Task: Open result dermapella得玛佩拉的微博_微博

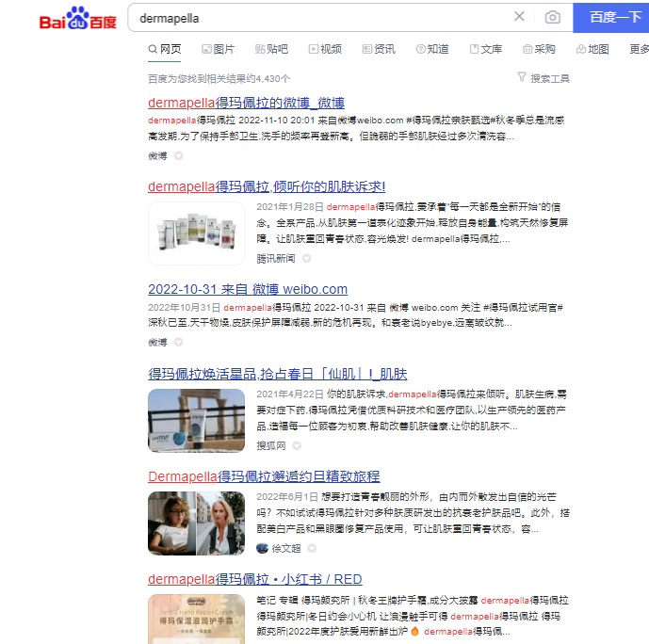Action: [246, 103]
